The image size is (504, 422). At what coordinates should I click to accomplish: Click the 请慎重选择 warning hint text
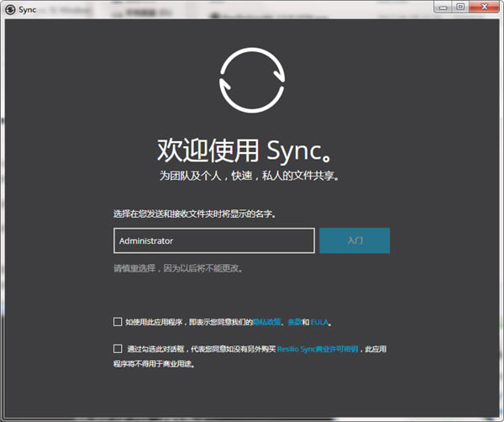point(183,269)
